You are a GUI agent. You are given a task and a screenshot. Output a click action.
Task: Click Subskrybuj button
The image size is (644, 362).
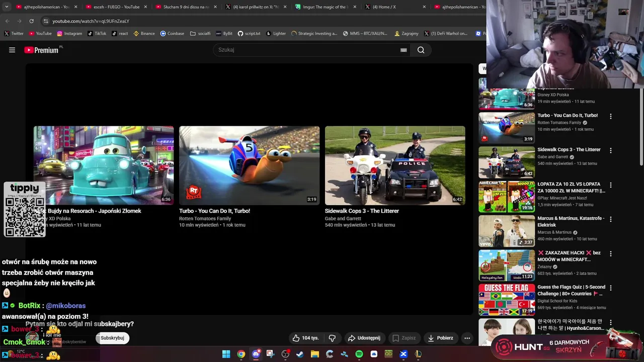click(x=112, y=338)
